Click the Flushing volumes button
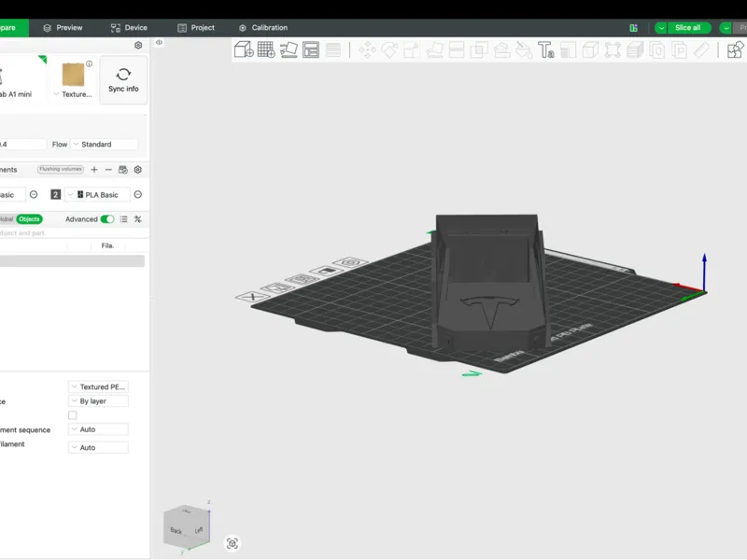This screenshot has width=747, height=560. (61, 169)
